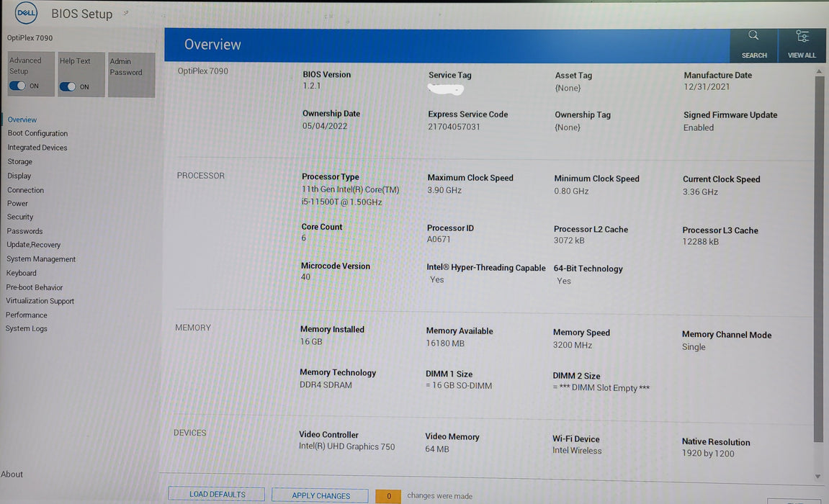829x504 pixels.
Task: Click the Dell logo icon
Action: (x=26, y=13)
